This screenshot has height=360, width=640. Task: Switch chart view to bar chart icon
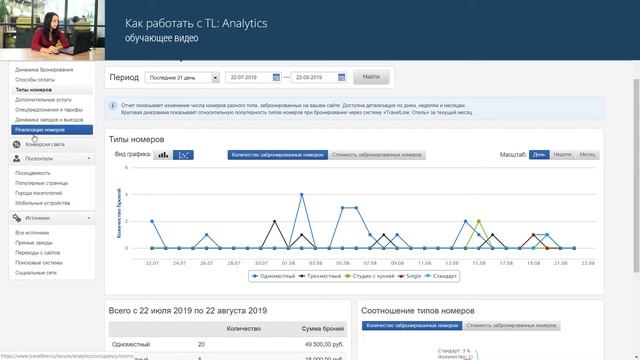click(163, 155)
